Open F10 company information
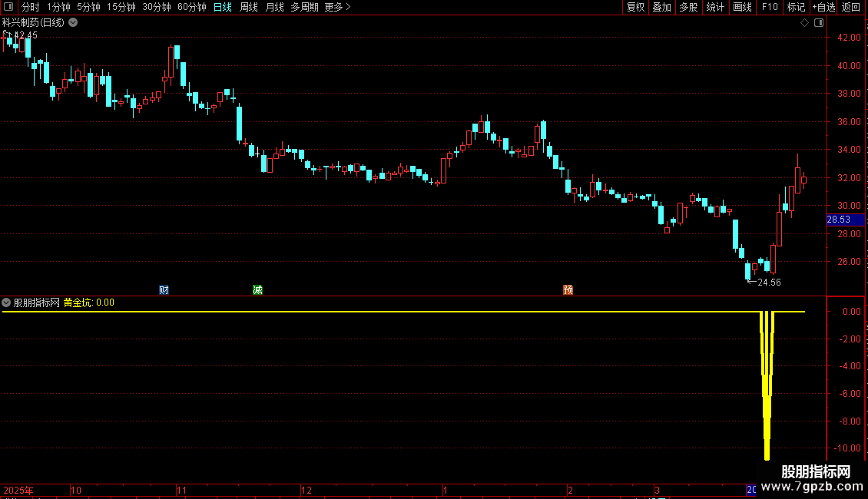Image resolution: width=868 pixels, height=499 pixels. [x=770, y=7]
